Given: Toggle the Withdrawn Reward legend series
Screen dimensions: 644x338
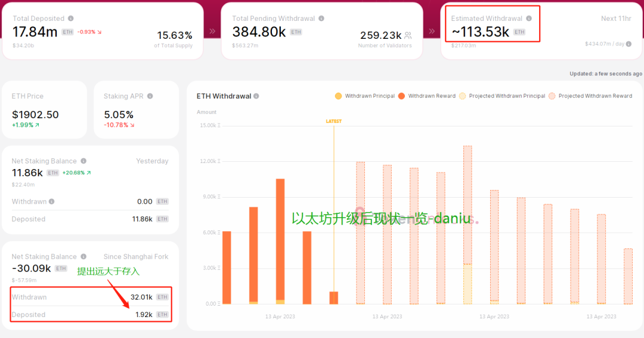Looking at the screenshot, I should click(427, 96).
